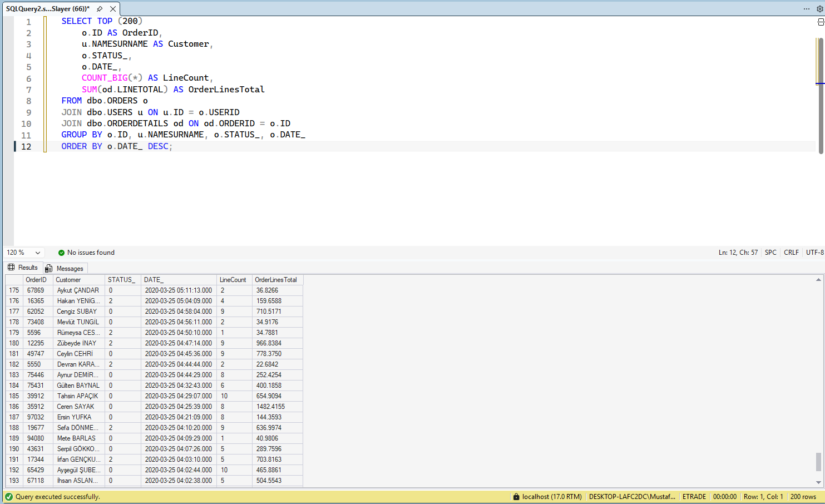Click the Customer column header
The image size is (825, 504).
(79, 280)
